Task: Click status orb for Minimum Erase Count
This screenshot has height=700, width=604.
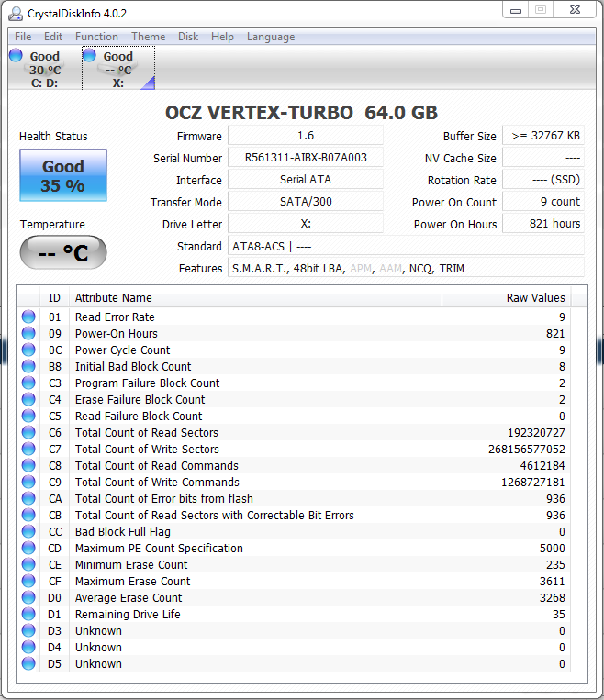Action: click(x=28, y=564)
